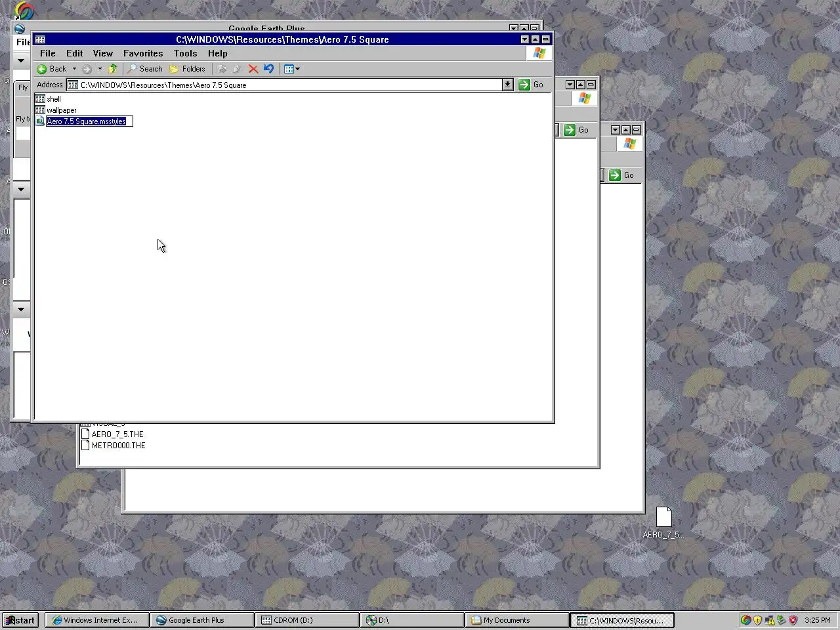Click the address bar path field
This screenshot has height=630, width=840.
click(x=289, y=85)
